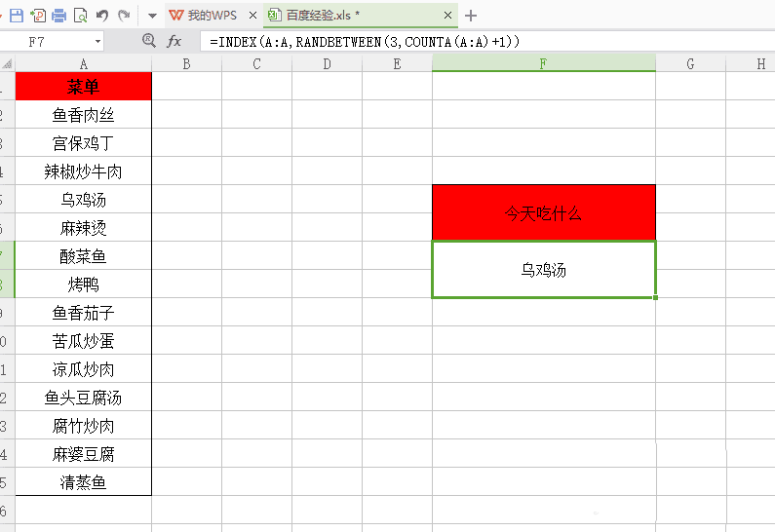This screenshot has width=775, height=532.
Task: Select the 乌鸡汤 cell in column A
Action: 83,199
